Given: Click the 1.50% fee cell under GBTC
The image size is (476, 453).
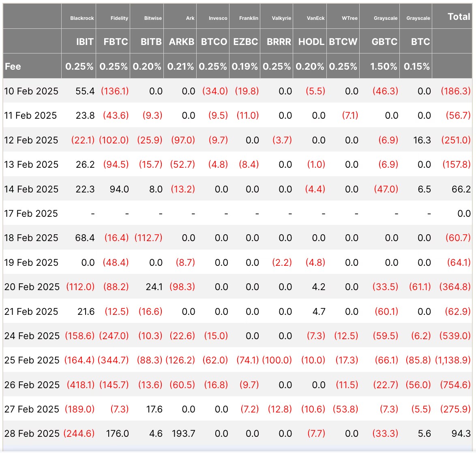Looking at the screenshot, I should tap(384, 66).
